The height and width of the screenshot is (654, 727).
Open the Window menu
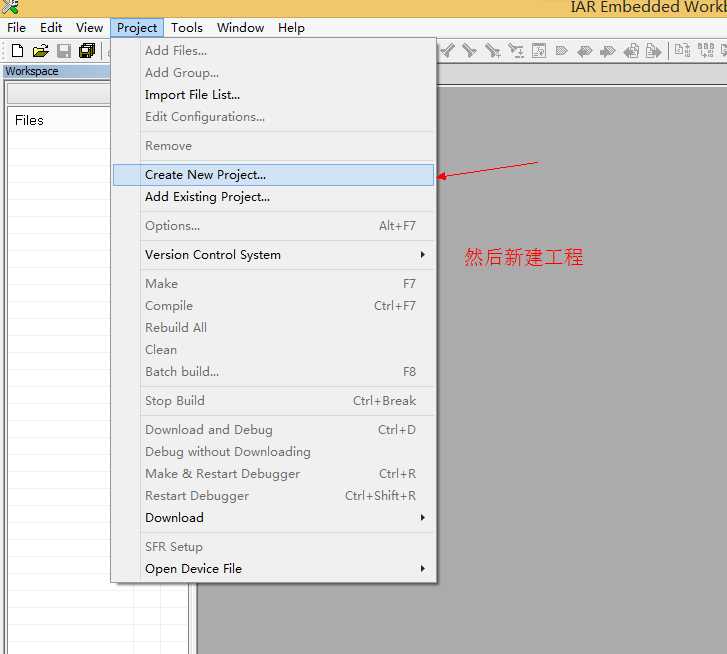tap(240, 28)
